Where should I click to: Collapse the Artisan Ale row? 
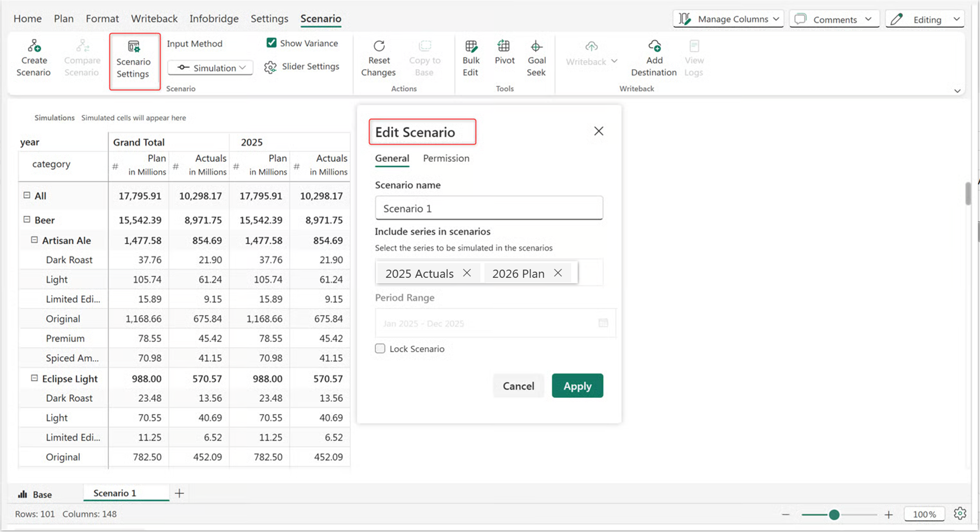(34, 240)
